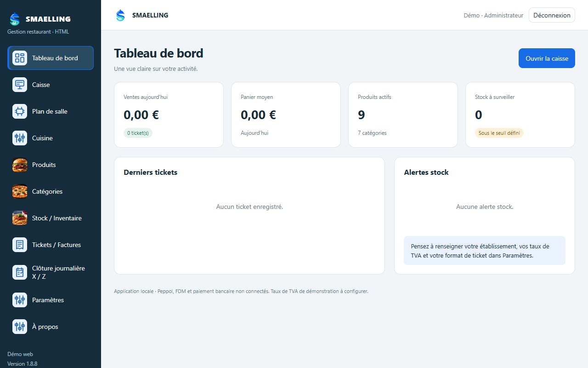Click the "0 ticket(s)" badge
This screenshot has width=588, height=368.
coord(138,133)
